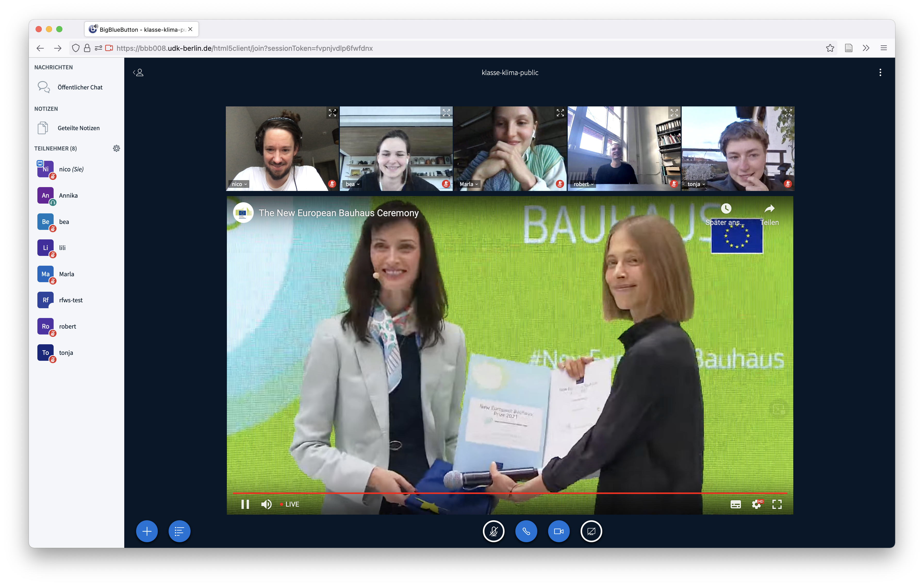Open the blue plus actions menu
The width and height of the screenshot is (924, 586).
tap(147, 531)
